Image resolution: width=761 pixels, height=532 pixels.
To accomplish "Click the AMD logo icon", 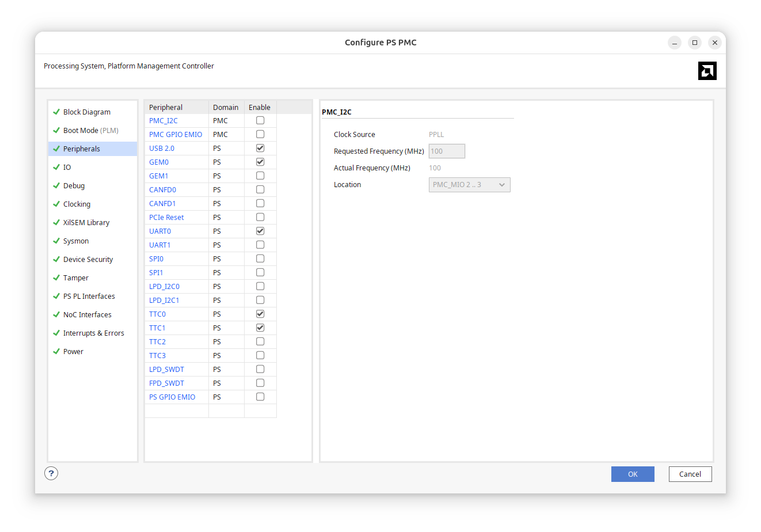I will (x=707, y=71).
